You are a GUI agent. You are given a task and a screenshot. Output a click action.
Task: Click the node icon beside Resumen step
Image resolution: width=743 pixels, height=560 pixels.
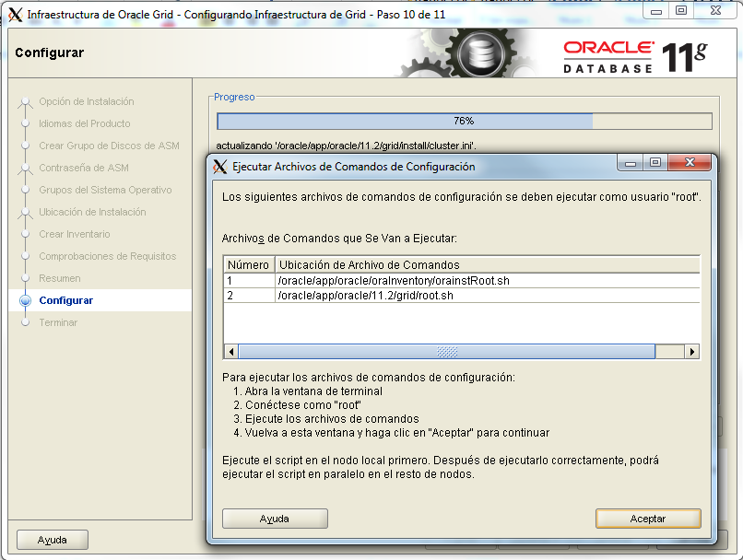[28, 278]
